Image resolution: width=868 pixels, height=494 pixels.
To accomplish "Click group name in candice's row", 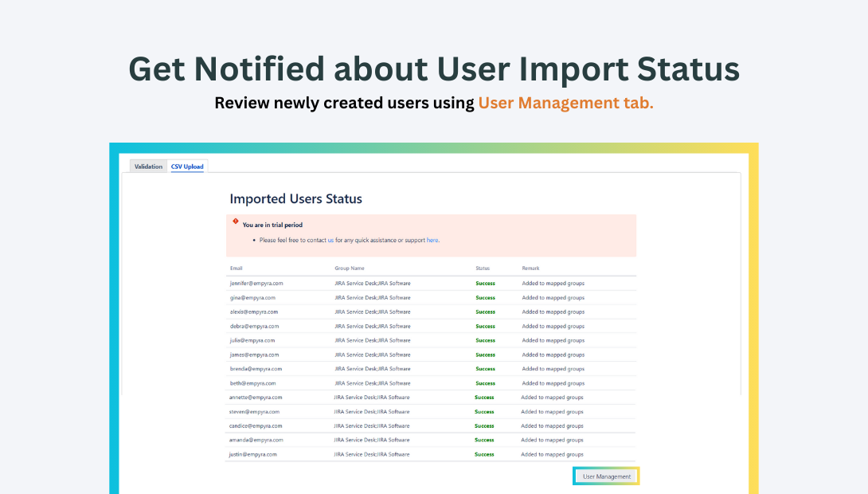I will pyautogui.click(x=371, y=426).
